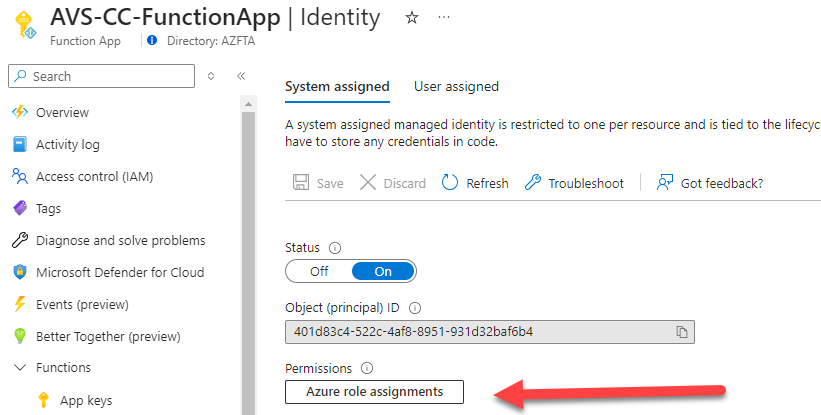Viewport: 821px width, 415px height.
Task: Click the Tags icon in the sidebar
Action: coord(20,208)
